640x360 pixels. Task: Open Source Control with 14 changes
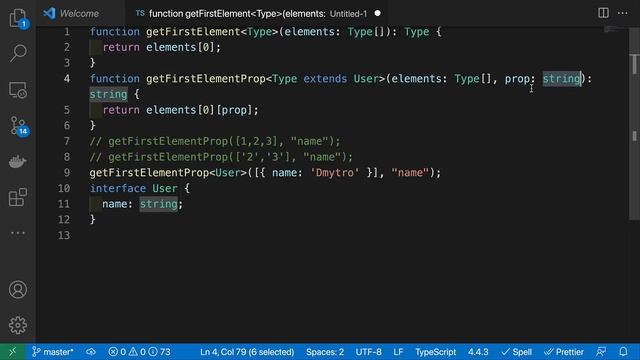[18, 126]
